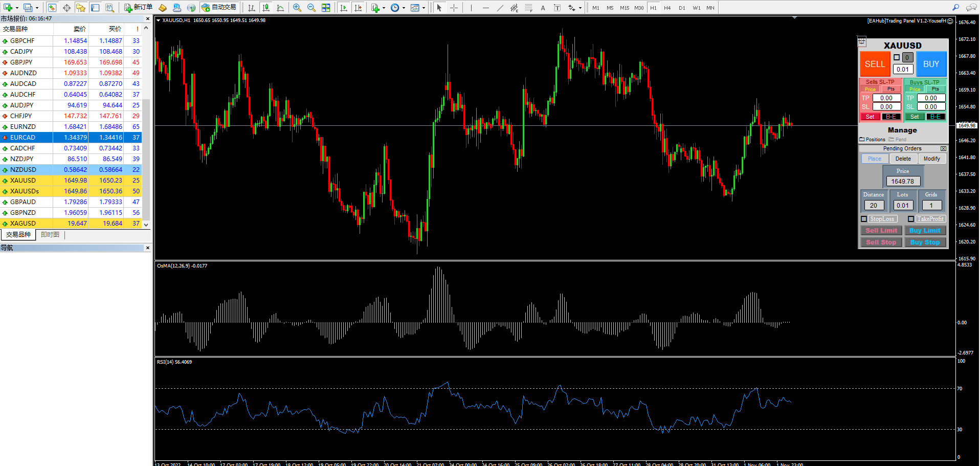The height and width of the screenshot is (466, 980).
Task: Expand the Templates dropdown arrow
Action: (424, 8)
